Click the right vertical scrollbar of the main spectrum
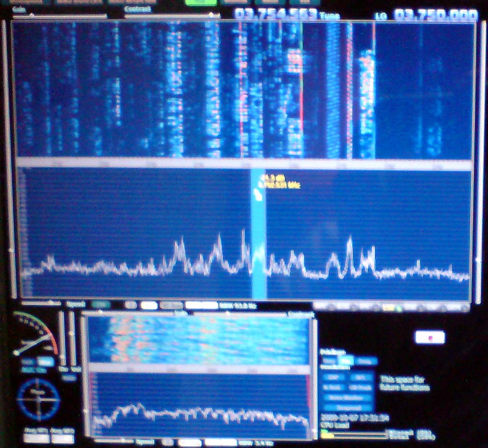 click(x=478, y=159)
